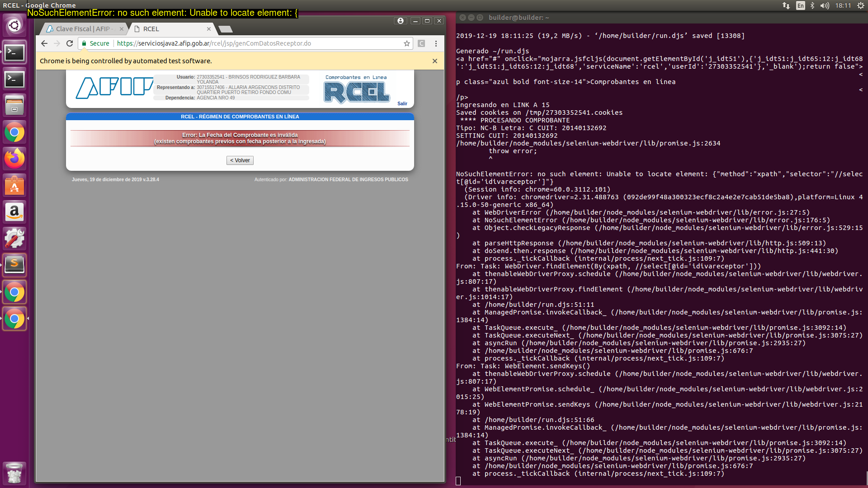
Task: View secure site padlock info
Action: point(84,43)
